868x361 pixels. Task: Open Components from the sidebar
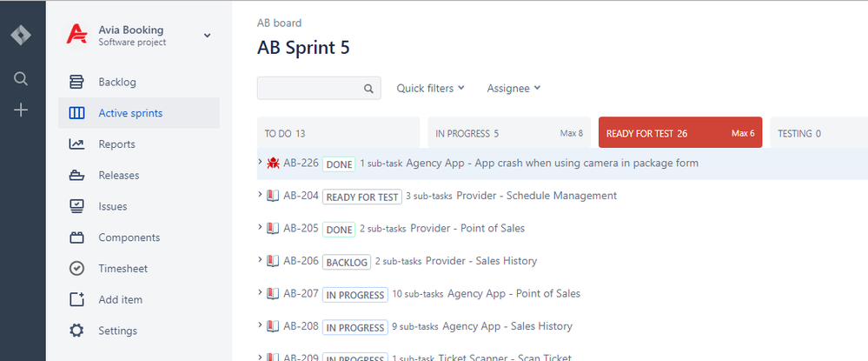coord(139,237)
